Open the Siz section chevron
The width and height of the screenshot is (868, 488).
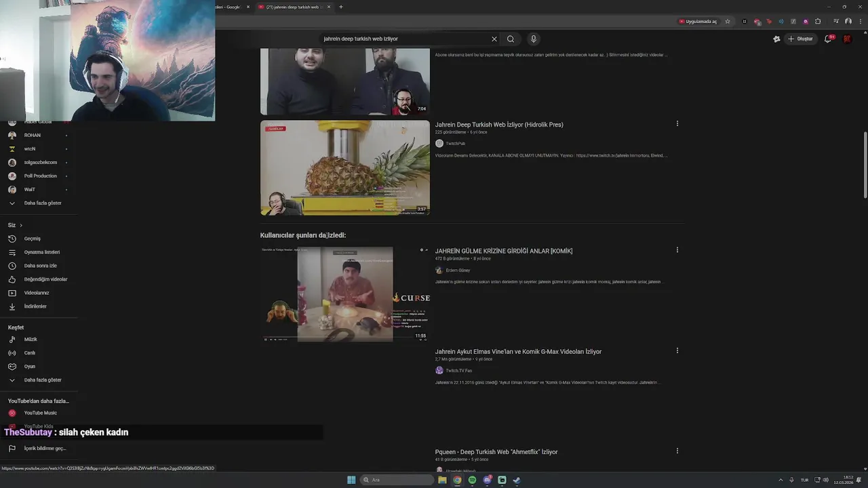click(x=21, y=225)
